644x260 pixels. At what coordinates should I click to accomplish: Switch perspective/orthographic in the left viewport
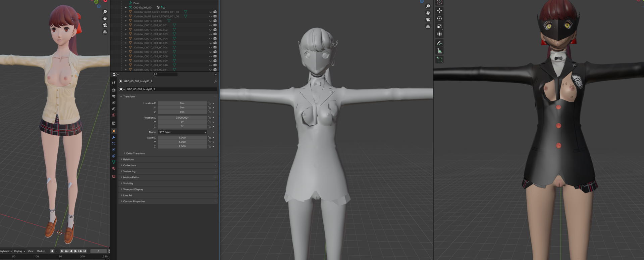click(x=105, y=32)
